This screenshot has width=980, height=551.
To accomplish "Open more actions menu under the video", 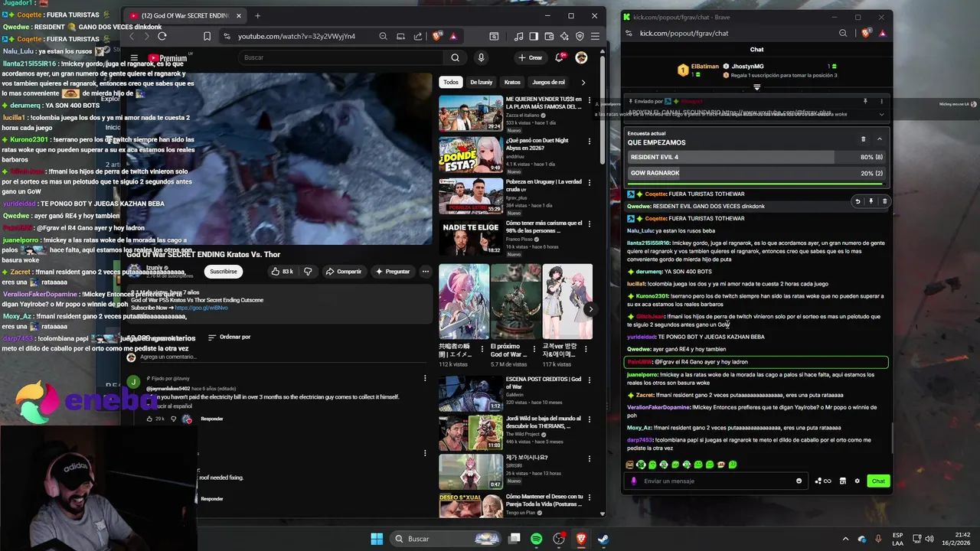I will [426, 271].
